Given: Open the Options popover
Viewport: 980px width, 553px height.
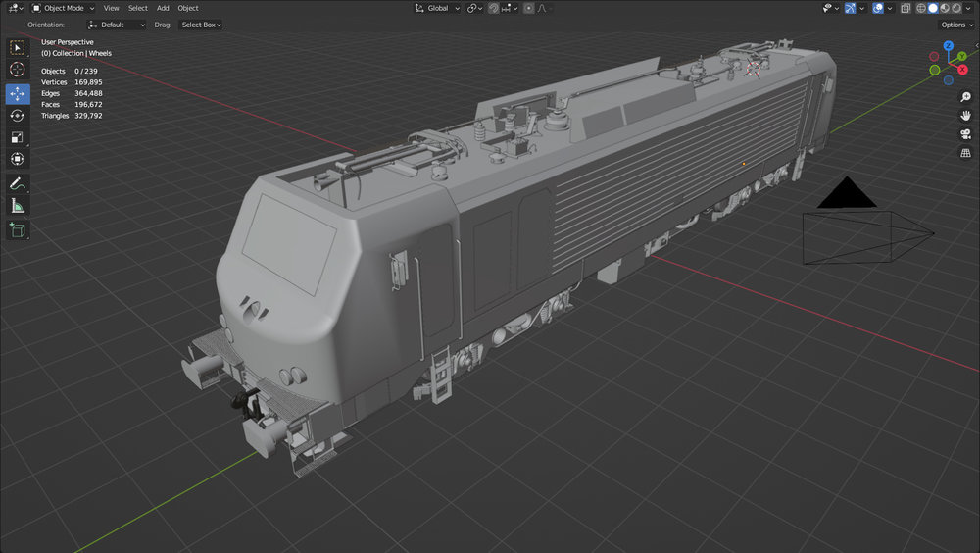Looking at the screenshot, I should (x=956, y=25).
